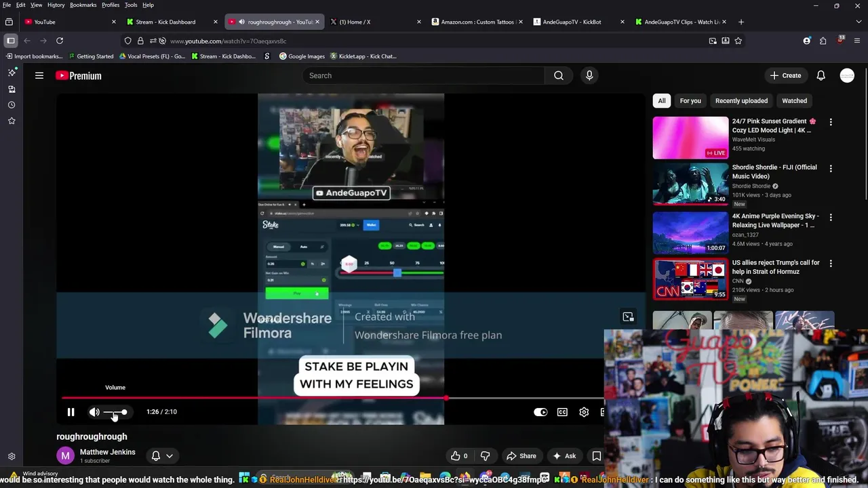Adjust the video volume slider

point(115,412)
